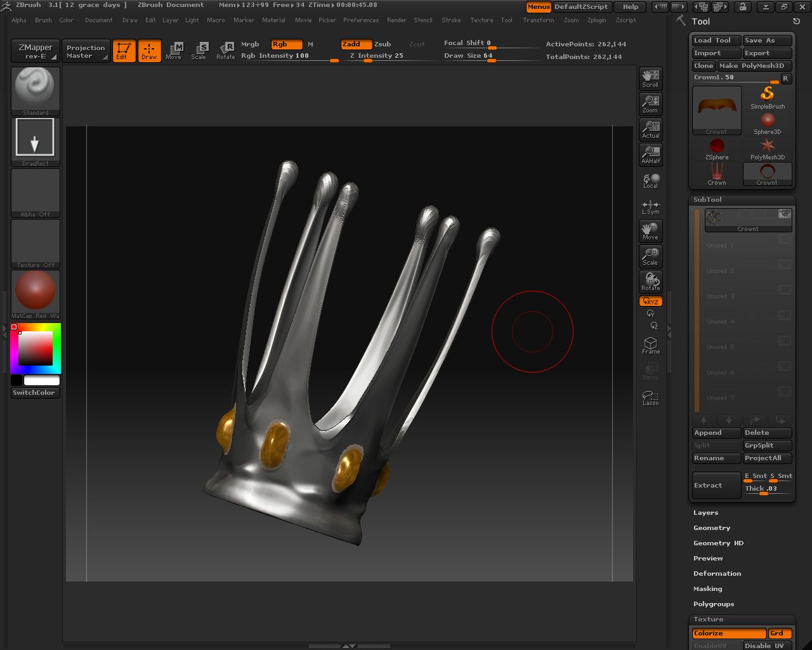
Task: Select the Move tool in top toolbar
Action: tap(173, 51)
